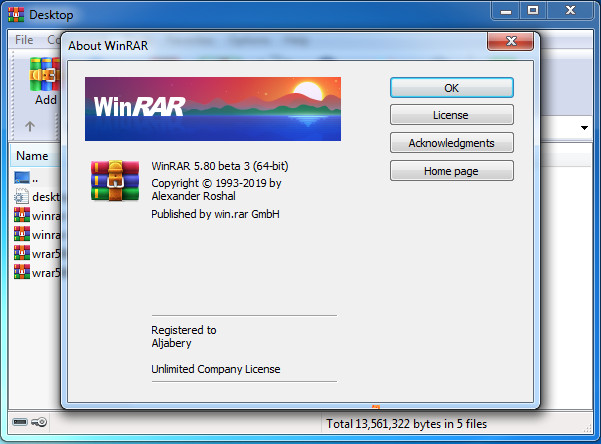
Task: Click the WinRAR sunset banner image
Action: (x=213, y=109)
